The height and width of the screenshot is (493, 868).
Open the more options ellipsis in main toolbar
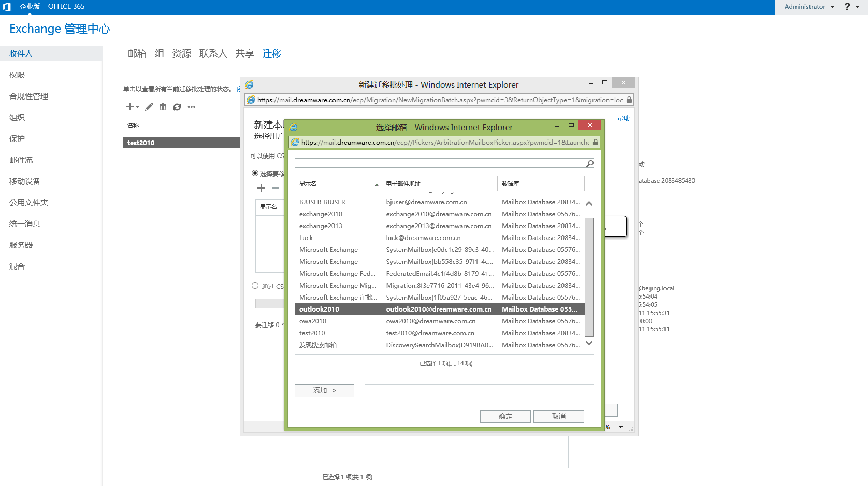coord(192,107)
